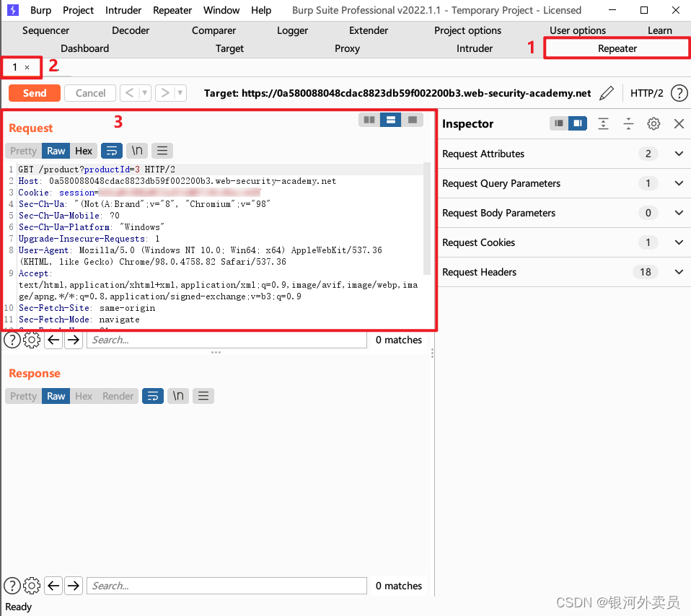This screenshot has height=616, width=691.
Task: Open Response panel hamburger options menu
Action: pyautogui.click(x=203, y=396)
